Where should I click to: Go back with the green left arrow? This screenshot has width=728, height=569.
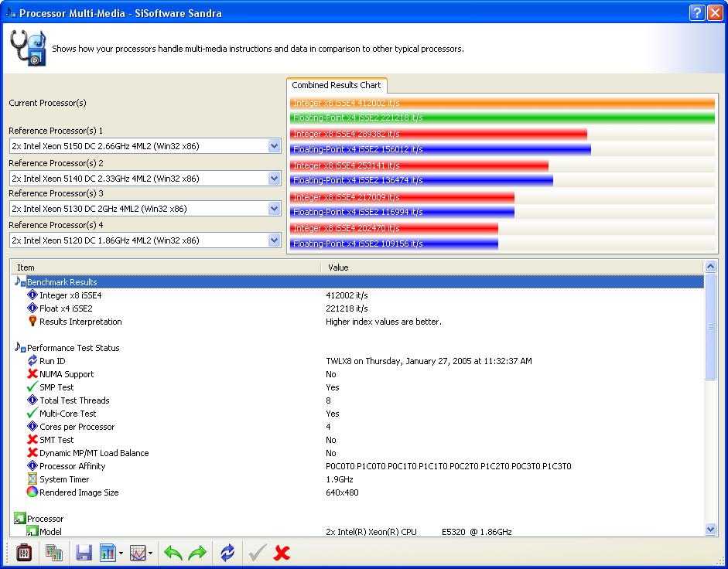(173, 553)
